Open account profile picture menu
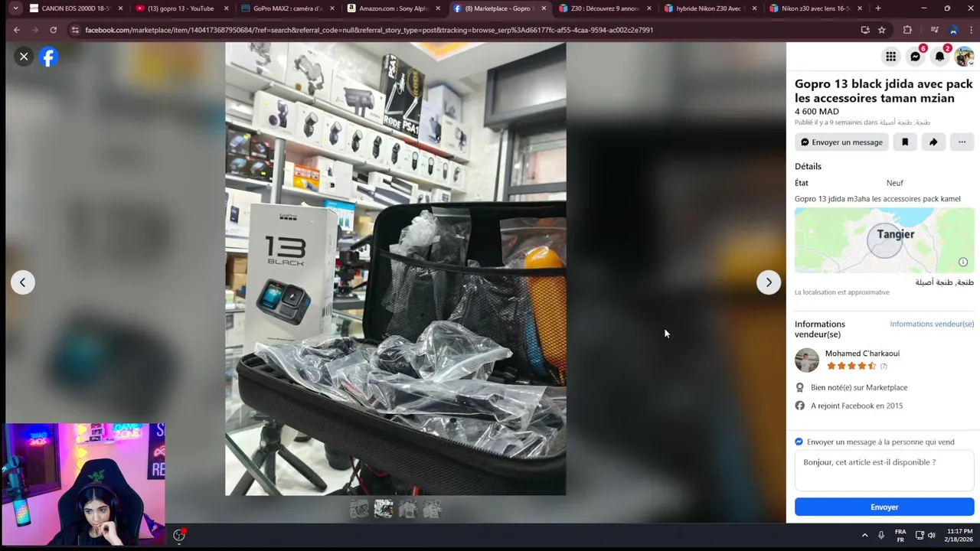 [x=964, y=57]
